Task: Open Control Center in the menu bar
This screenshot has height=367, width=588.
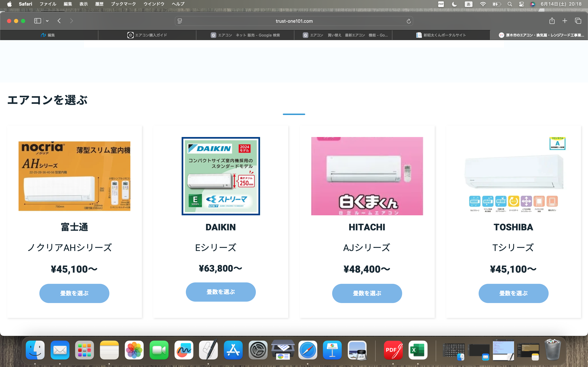Action: click(521, 4)
